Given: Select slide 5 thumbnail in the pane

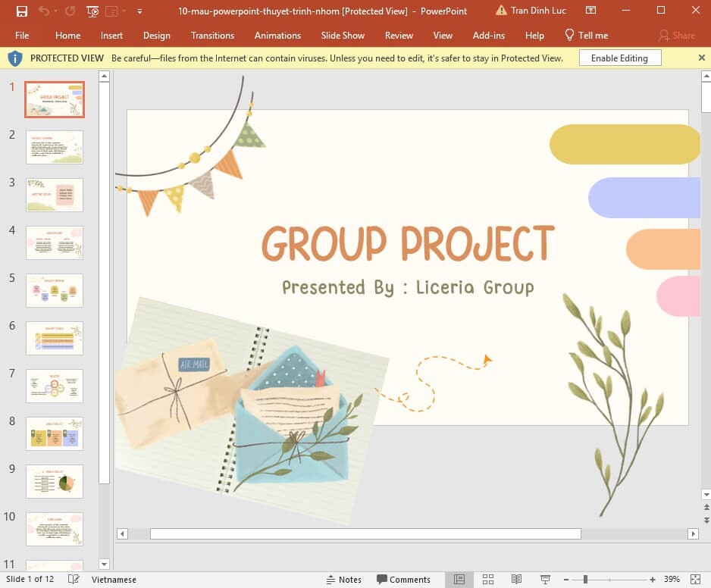Looking at the screenshot, I should point(54,290).
